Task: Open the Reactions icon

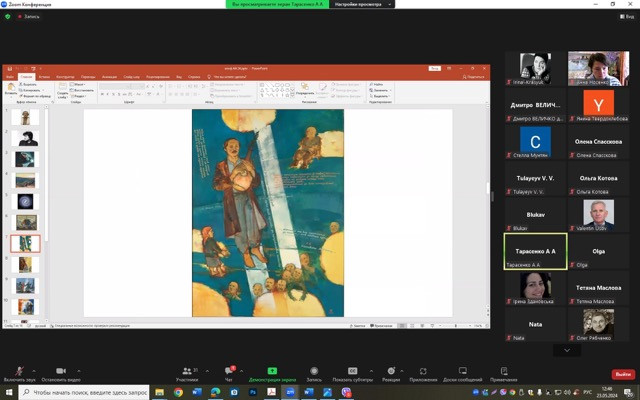Action: [x=390, y=371]
